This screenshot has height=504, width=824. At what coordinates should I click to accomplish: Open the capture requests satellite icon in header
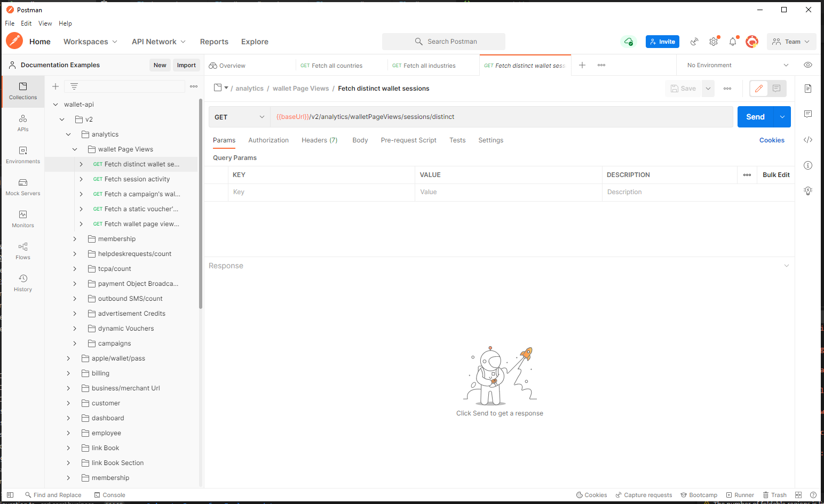pyautogui.click(x=694, y=42)
